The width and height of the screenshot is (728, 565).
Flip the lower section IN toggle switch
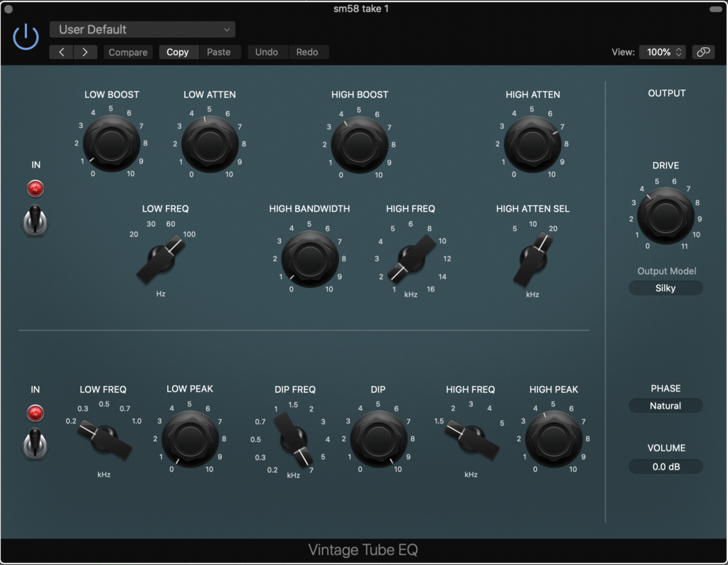pos(35,443)
